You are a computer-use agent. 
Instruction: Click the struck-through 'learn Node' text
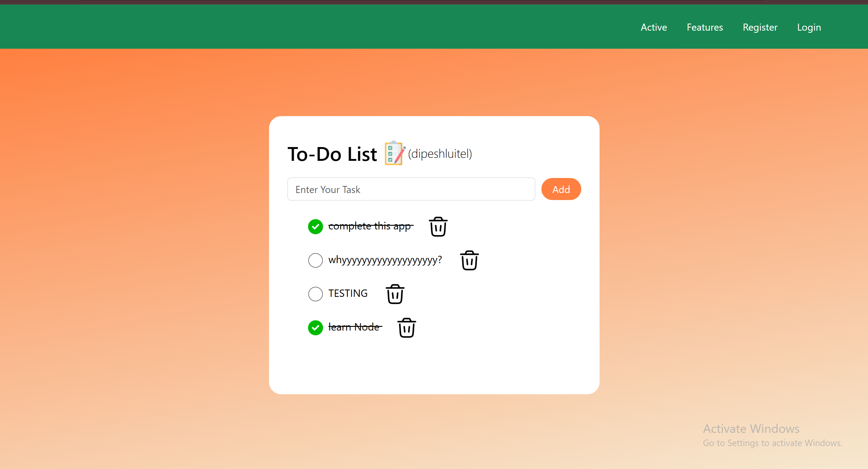pos(354,327)
